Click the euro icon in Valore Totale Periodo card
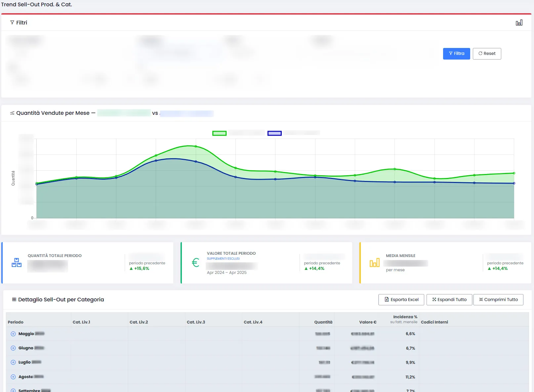Screen dimensions: 534x392 click(195, 263)
